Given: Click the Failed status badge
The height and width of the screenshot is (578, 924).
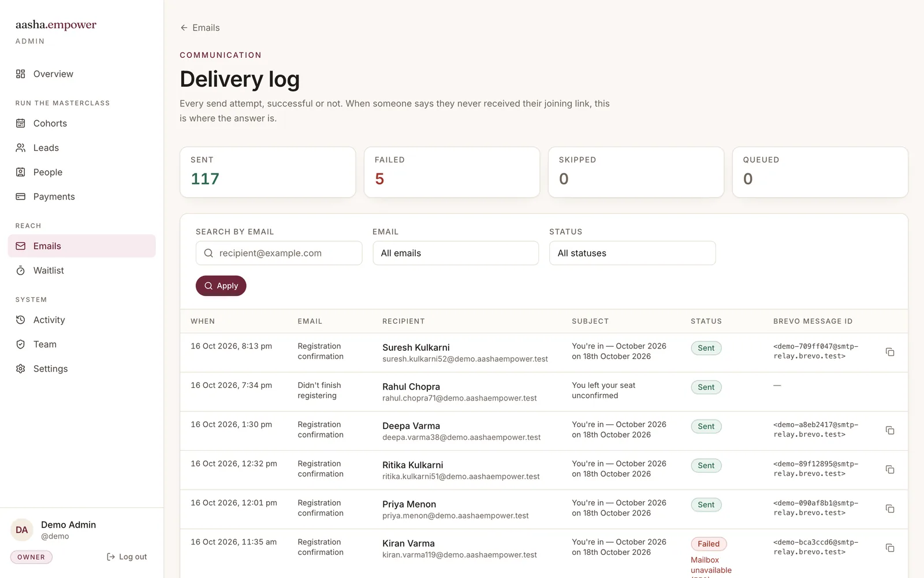Looking at the screenshot, I should pos(709,544).
